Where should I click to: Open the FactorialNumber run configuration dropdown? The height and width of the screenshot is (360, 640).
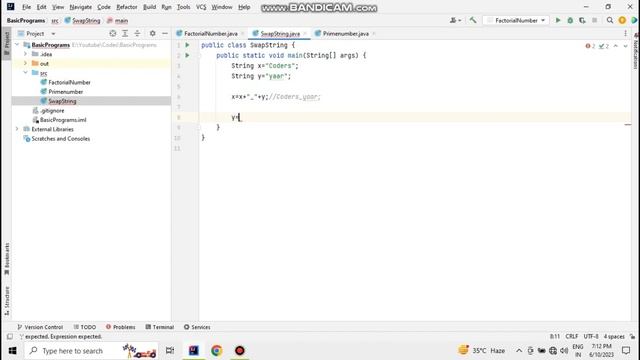(516, 20)
